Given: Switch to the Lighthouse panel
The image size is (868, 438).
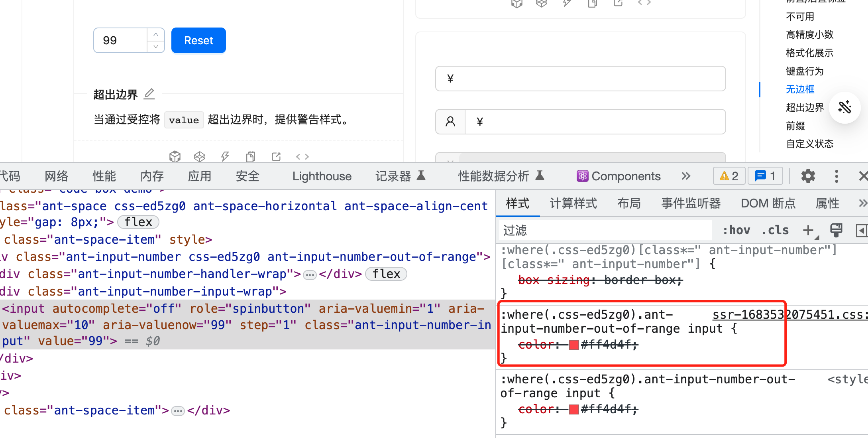Looking at the screenshot, I should tap(321, 176).
